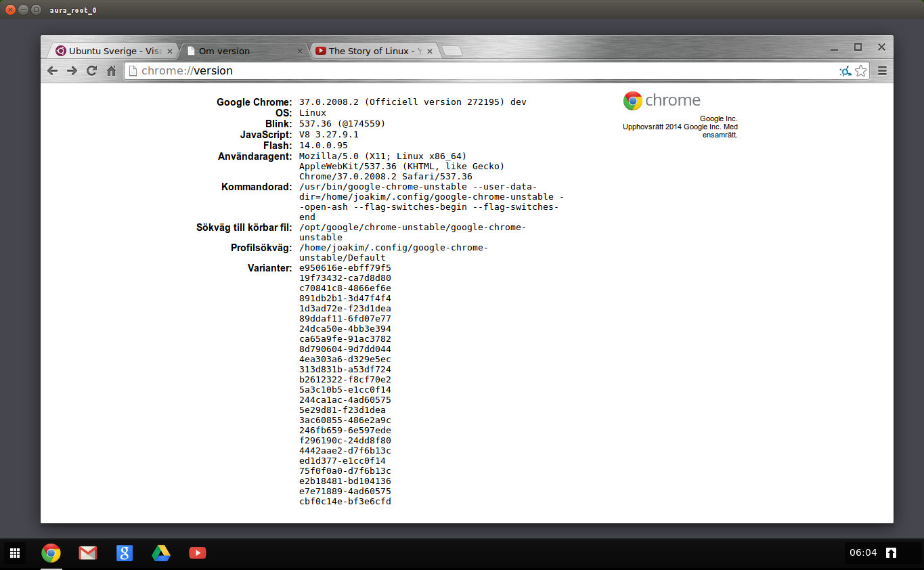
Task: Open the app launcher grid in shelf
Action: [x=15, y=553]
